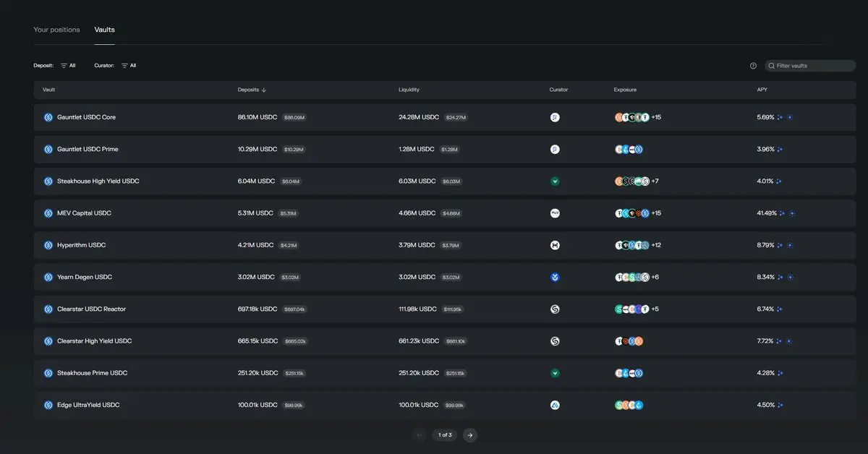Open Gauntlet USDC Core vault

(445, 117)
